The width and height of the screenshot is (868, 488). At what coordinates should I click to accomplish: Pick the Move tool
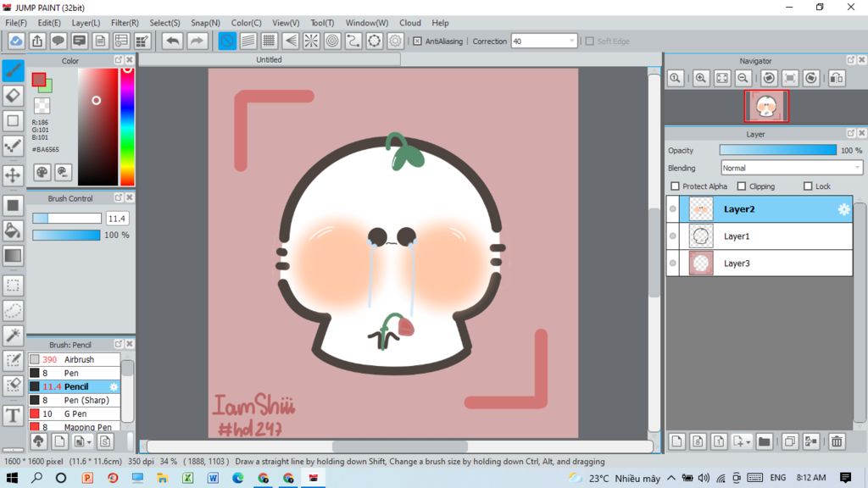pyautogui.click(x=13, y=175)
